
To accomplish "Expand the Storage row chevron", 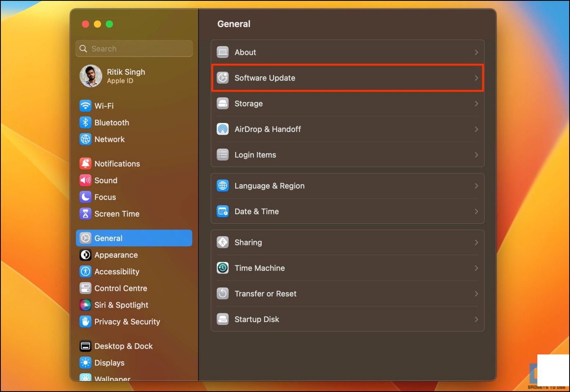I will coord(476,103).
